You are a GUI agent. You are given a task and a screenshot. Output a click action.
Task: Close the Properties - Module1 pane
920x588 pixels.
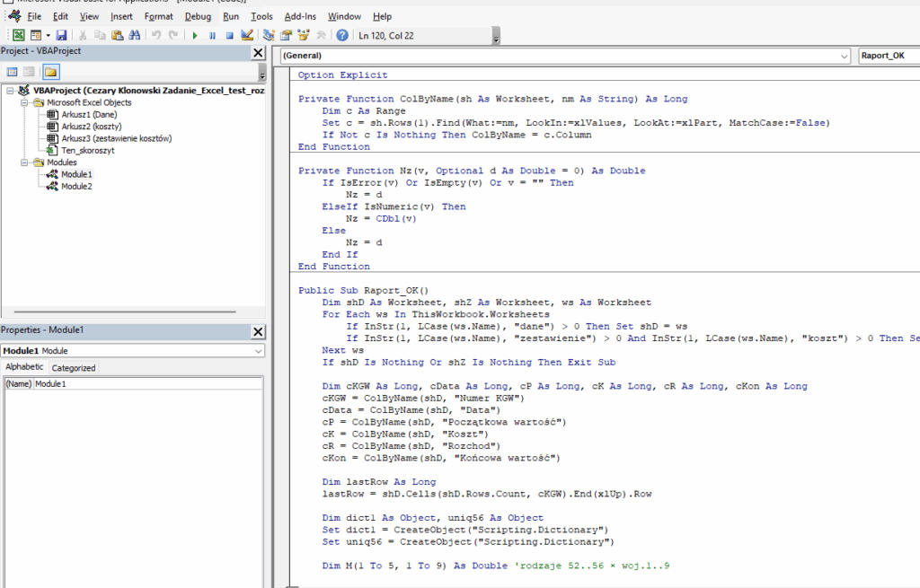(258, 331)
